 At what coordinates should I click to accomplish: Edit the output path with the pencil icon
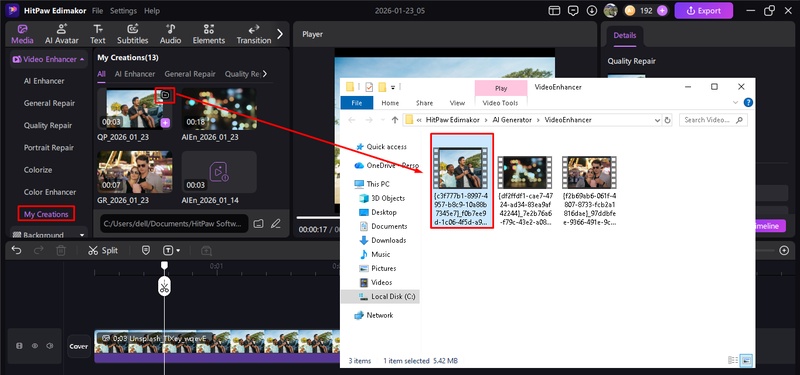pos(276,223)
